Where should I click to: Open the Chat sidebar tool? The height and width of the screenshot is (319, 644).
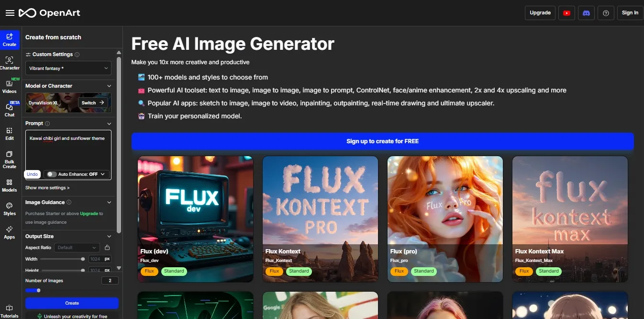(x=10, y=110)
